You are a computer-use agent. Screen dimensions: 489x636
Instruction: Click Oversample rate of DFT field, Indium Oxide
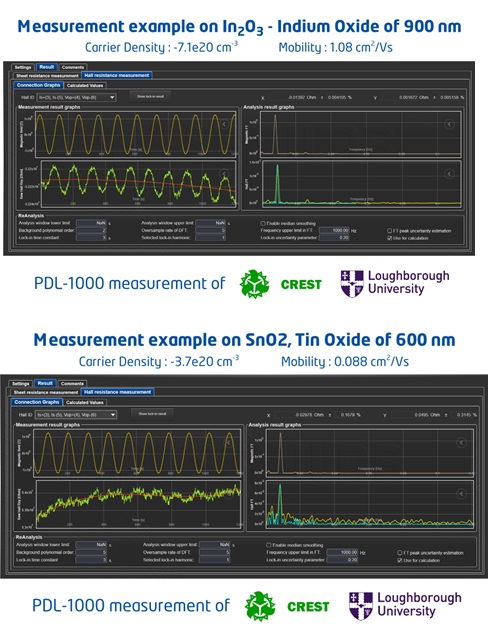point(210,230)
